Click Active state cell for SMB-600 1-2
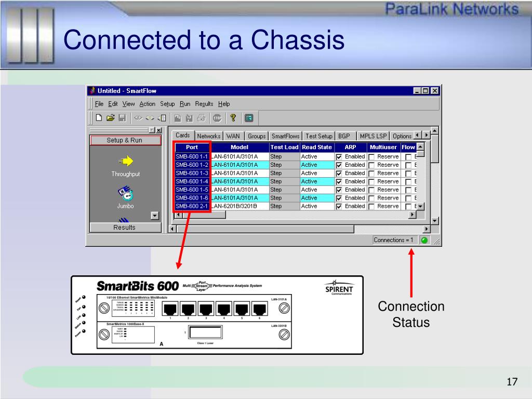This screenshot has height=399, width=532. pos(317,165)
